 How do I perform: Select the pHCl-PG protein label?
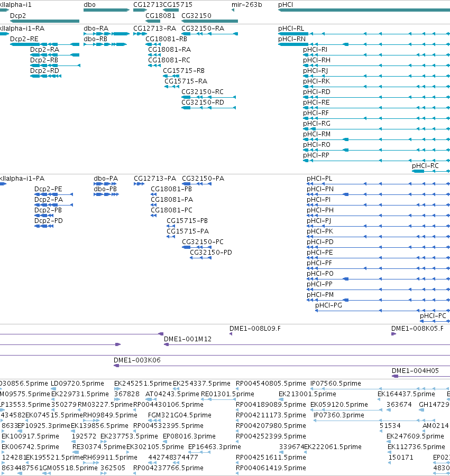coord(328,305)
